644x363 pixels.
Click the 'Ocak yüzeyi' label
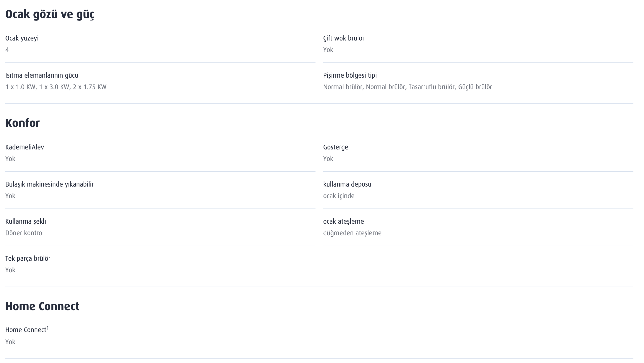22,38
